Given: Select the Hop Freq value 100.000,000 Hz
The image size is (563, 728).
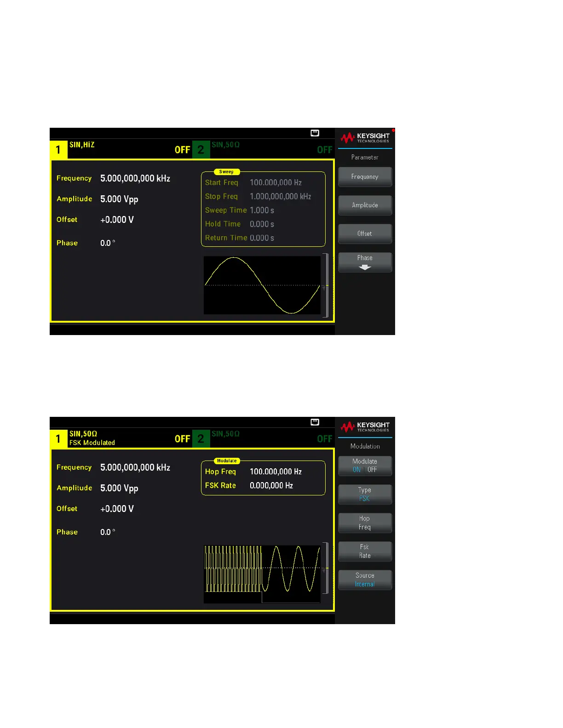Looking at the screenshot, I should 276,472.
